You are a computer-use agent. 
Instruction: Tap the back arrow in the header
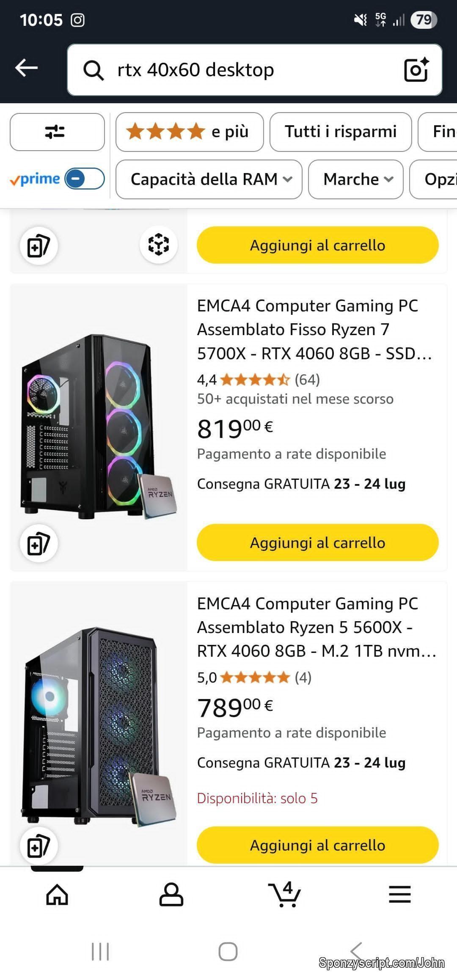[27, 68]
